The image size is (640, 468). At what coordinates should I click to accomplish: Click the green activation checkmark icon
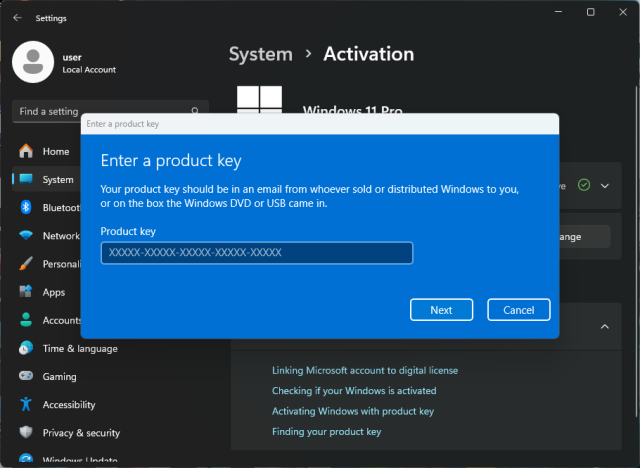584,185
